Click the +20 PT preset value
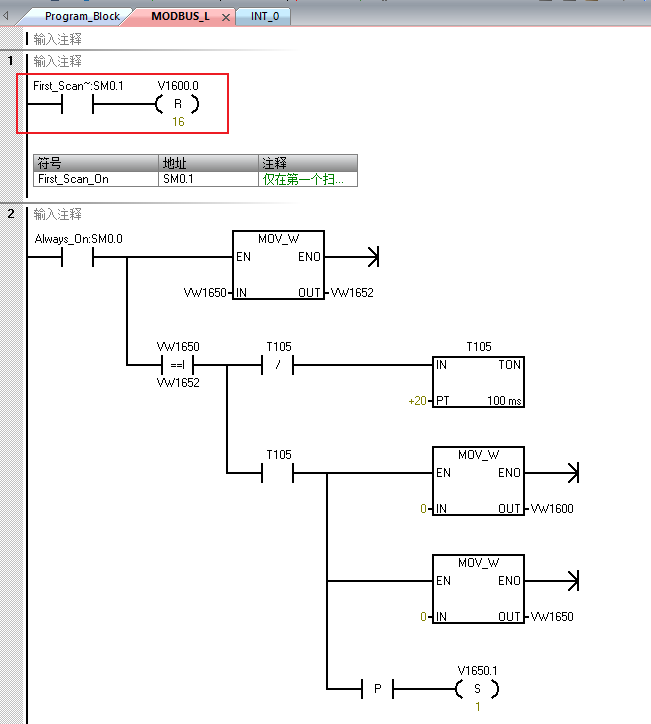 click(417, 401)
